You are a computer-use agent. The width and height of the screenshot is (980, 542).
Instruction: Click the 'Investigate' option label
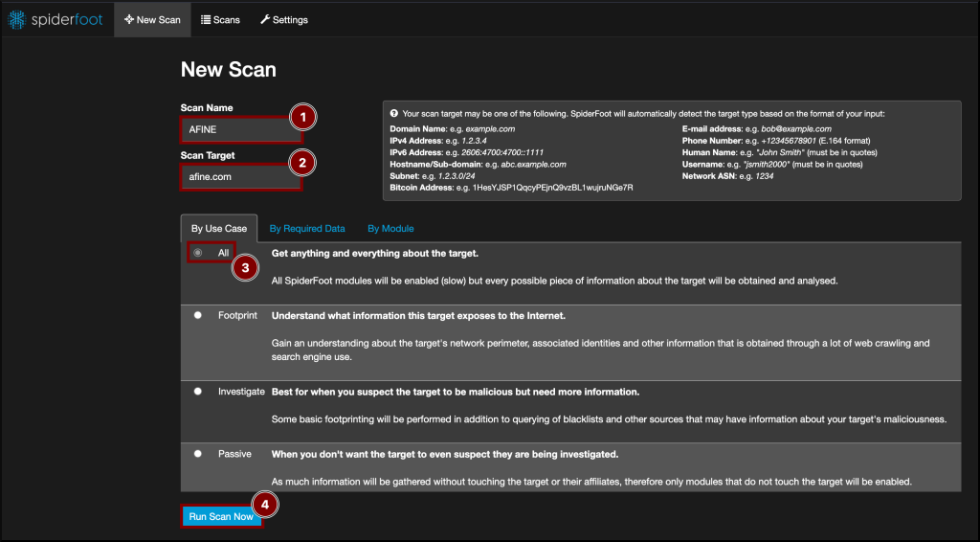241,392
